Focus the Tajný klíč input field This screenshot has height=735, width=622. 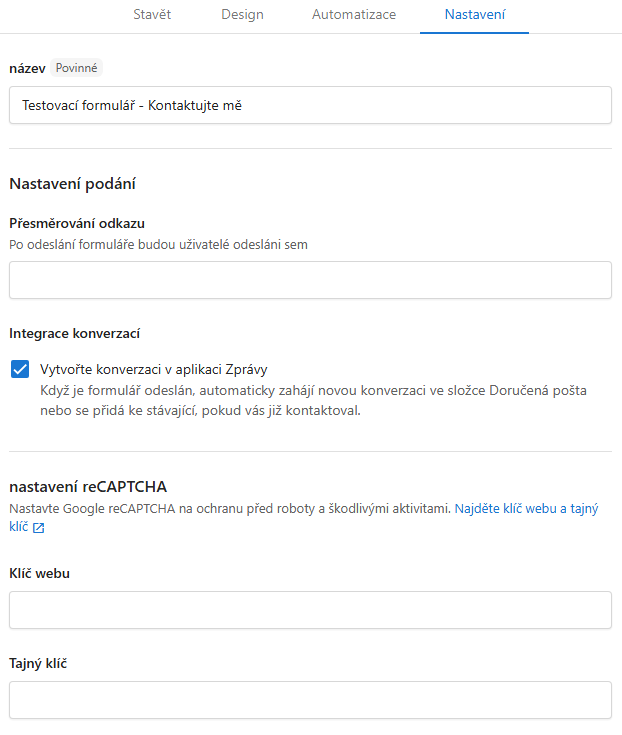(x=310, y=700)
